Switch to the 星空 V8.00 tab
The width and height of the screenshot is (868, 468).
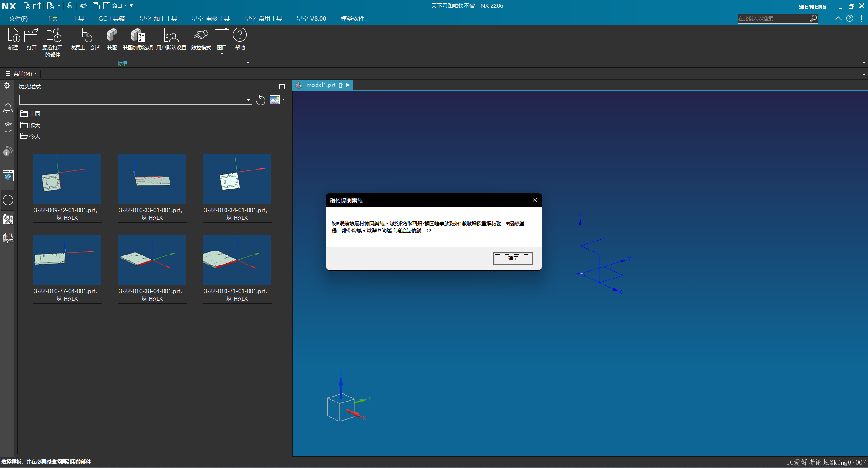311,19
